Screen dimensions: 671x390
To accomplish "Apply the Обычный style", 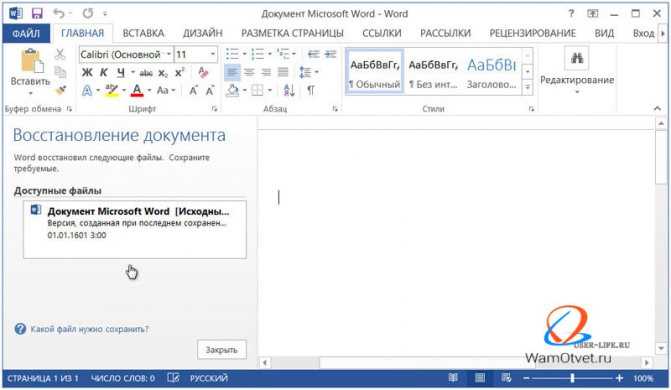I will (375, 71).
